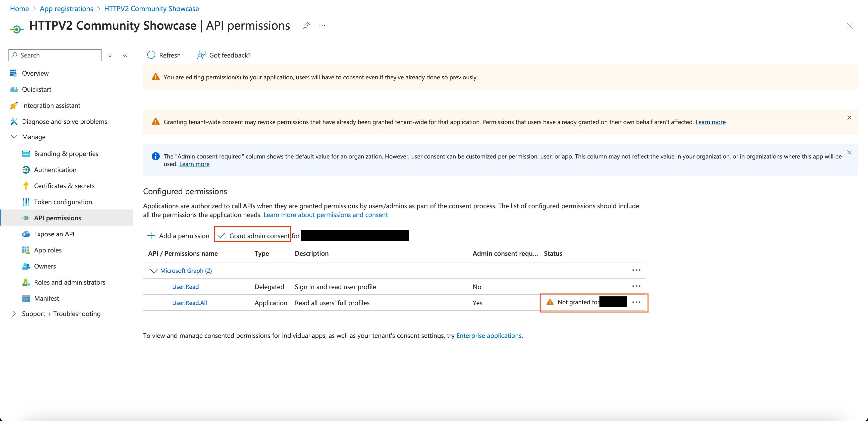Open ellipsis menu for Microsoft Graph row
Screen dimensions: 868x421
pos(636,270)
